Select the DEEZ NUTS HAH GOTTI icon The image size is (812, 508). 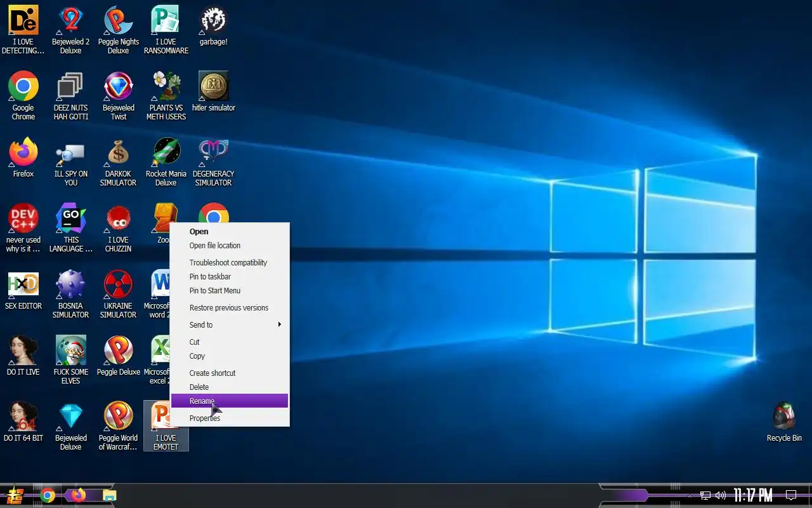click(70, 95)
